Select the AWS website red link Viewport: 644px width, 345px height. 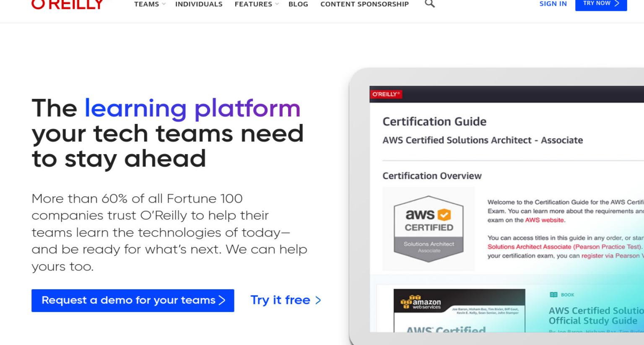pyautogui.click(x=545, y=220)
